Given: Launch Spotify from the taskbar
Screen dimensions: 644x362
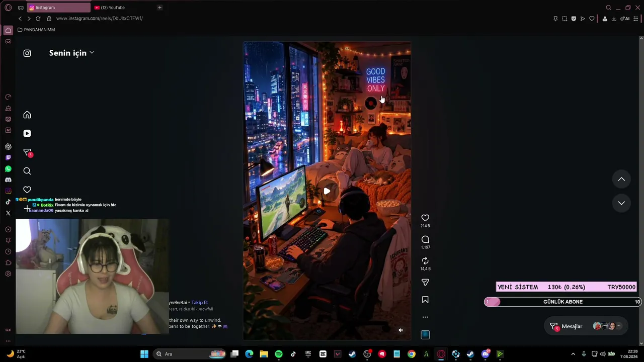Looking at the screenshot, I should [x=279, y=354].
